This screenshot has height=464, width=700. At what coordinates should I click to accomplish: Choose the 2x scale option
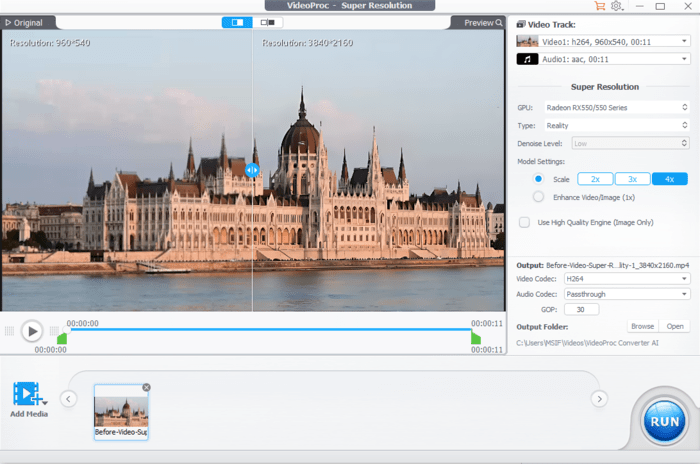tap(595, 179)
